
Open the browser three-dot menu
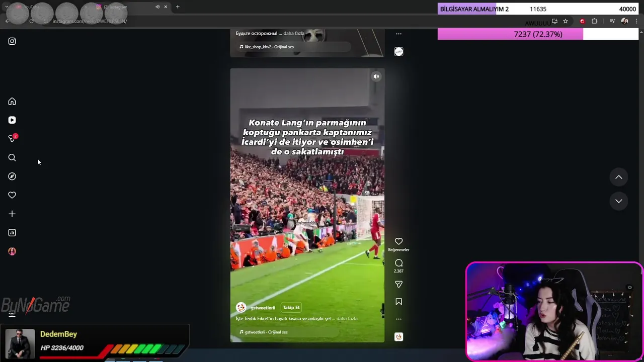click(636, 21)
